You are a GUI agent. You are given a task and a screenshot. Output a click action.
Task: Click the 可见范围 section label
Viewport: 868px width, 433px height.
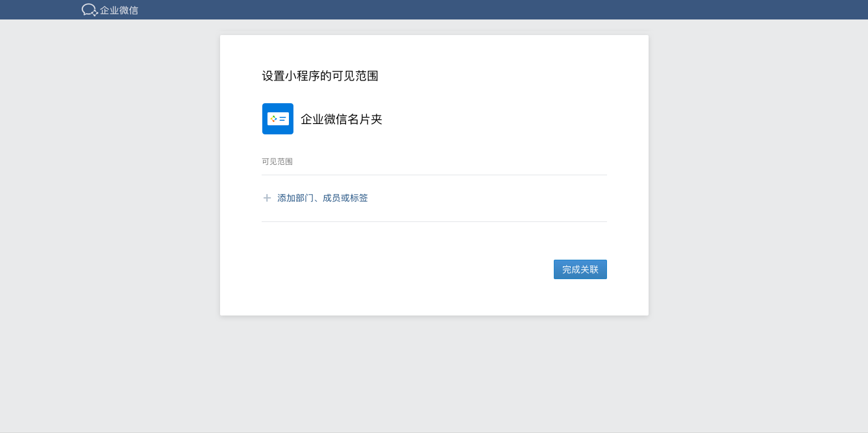coord(277,161)
